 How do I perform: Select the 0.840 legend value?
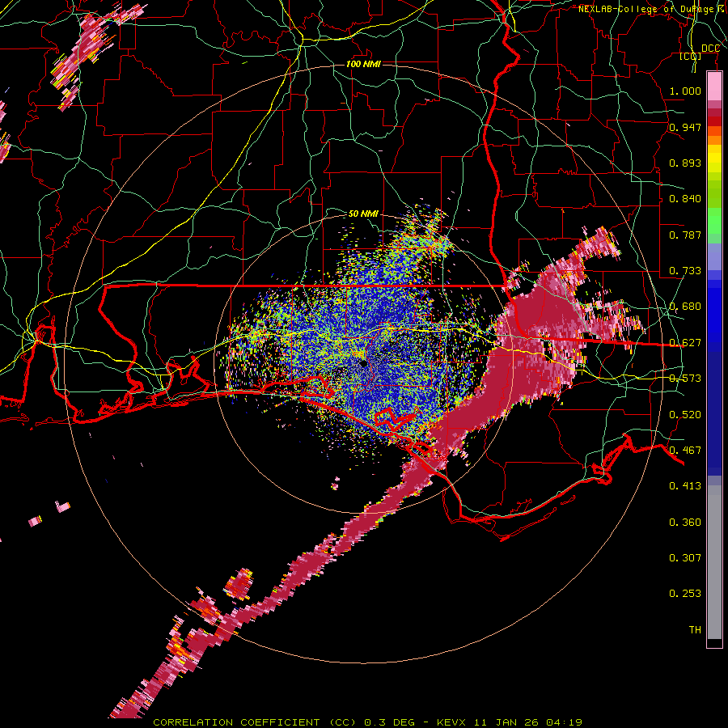click(x=685, y=199)
